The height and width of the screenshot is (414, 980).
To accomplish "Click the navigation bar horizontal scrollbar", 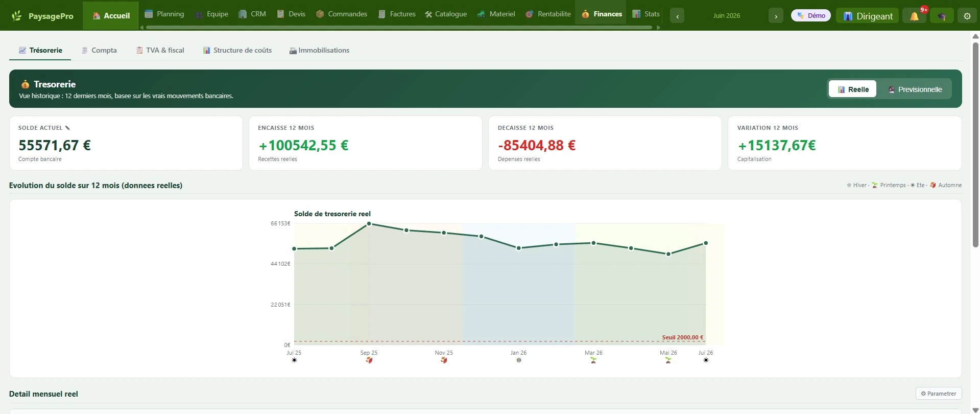I will (x=399, y=28).
